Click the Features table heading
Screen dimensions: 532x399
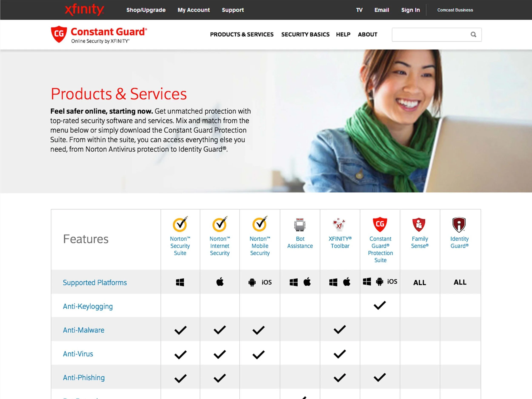86,239
